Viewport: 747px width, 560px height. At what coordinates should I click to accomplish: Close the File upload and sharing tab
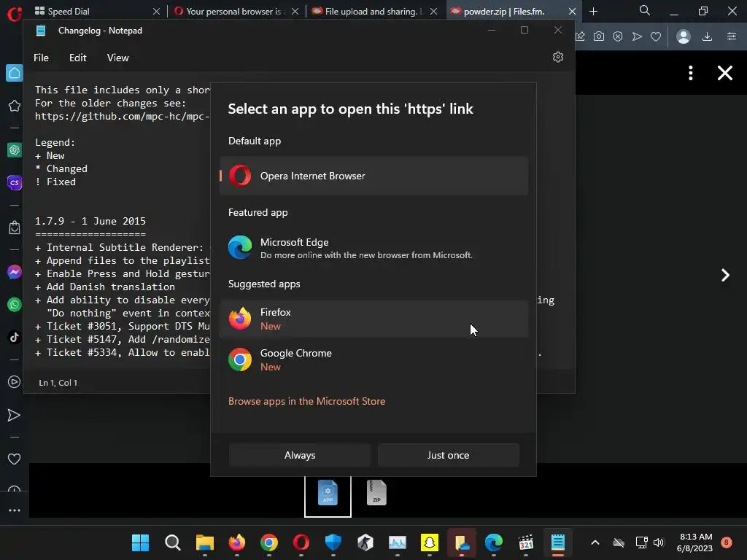433,11
